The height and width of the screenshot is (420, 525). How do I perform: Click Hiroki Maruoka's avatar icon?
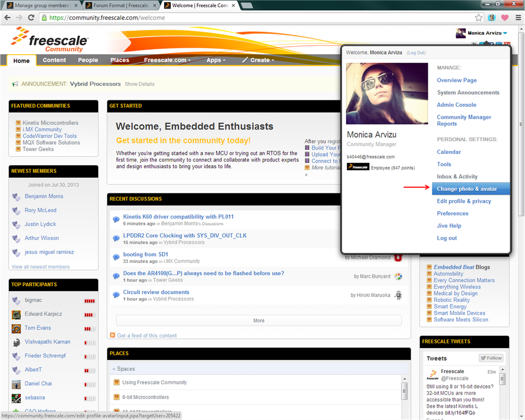(398, 295)
